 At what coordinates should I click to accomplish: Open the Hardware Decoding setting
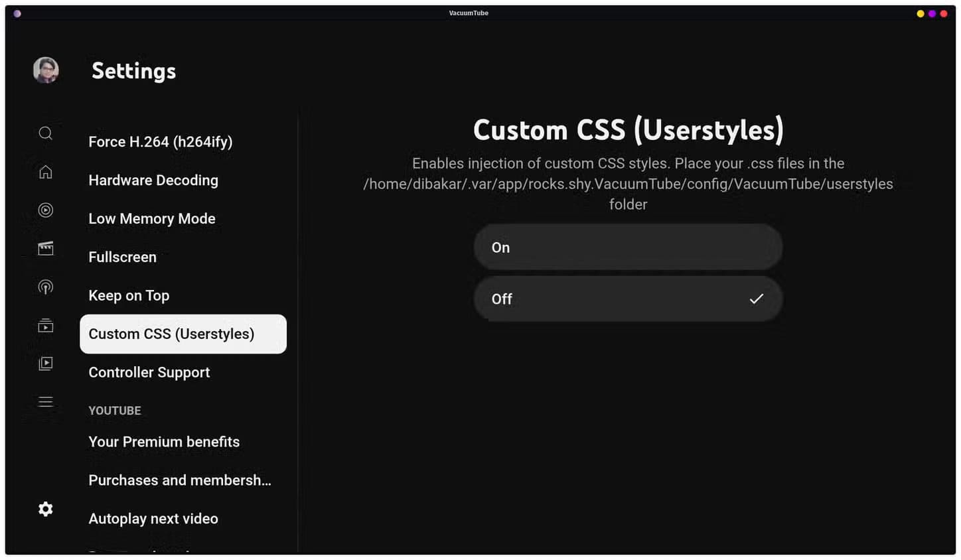153,180
